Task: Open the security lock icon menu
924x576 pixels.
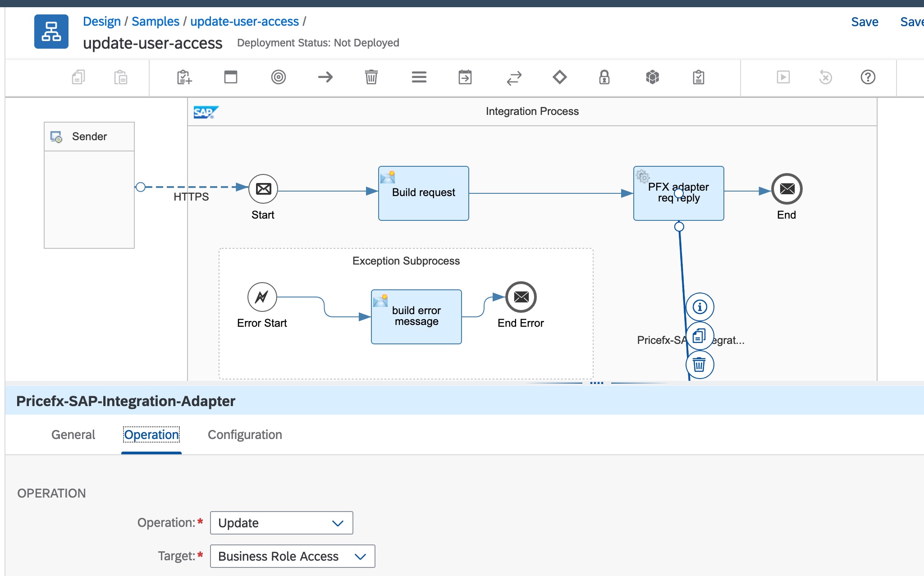Action: (x=604, y=77)
